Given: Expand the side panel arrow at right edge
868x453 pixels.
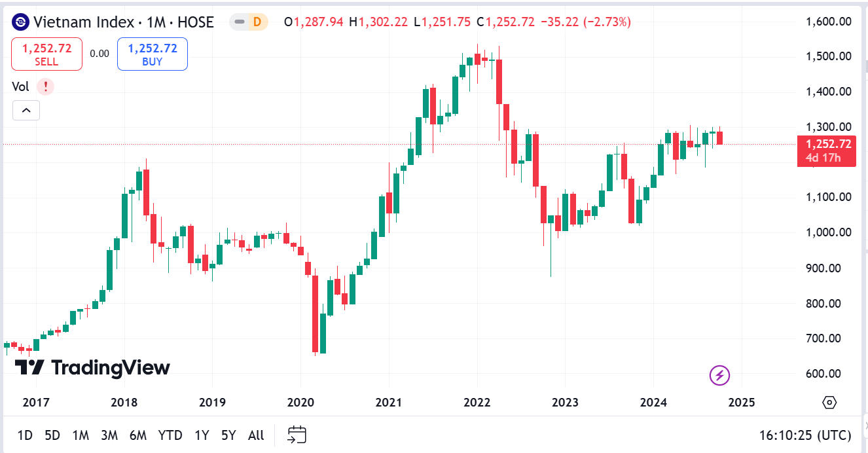Looking at the screenshot, I should pyautogui.click(x=864, y=426).
